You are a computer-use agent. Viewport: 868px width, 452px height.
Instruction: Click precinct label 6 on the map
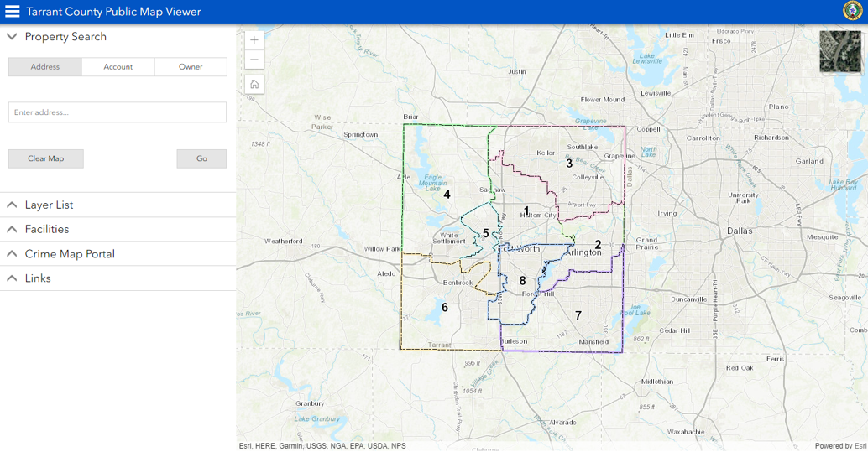pos(445,307)
